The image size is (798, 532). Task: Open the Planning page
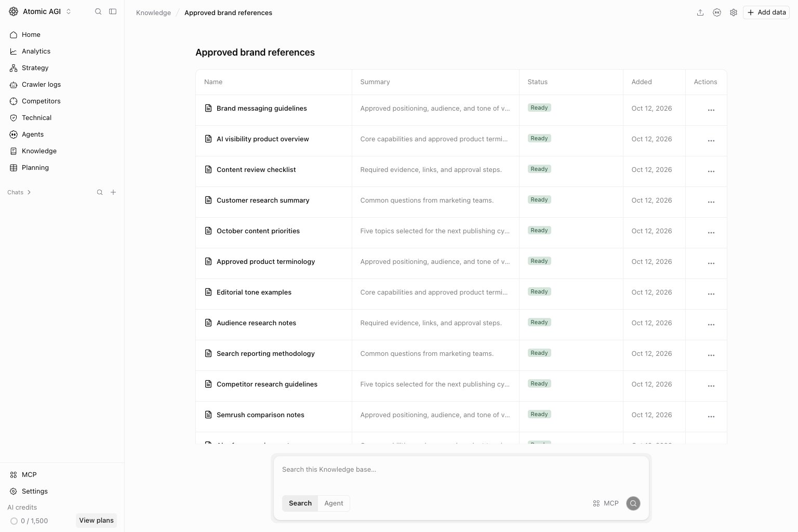(62, 168)
